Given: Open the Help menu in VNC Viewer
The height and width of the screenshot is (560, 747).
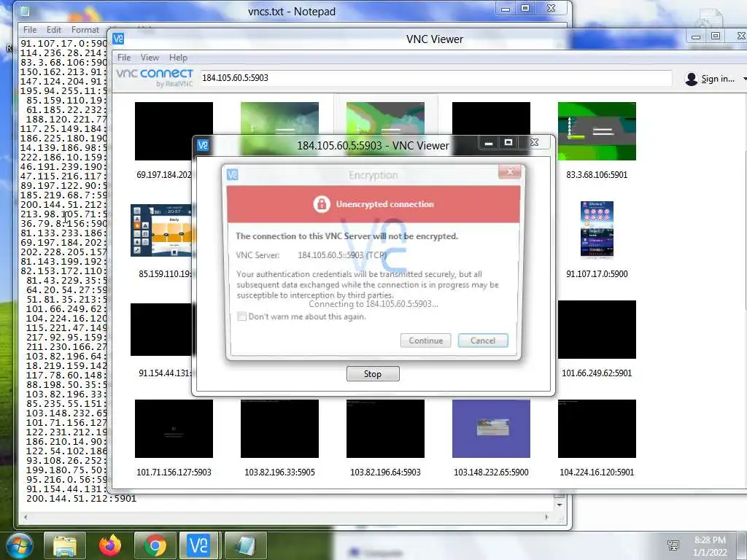Looking at the screenshot, I should pos(178,58).
